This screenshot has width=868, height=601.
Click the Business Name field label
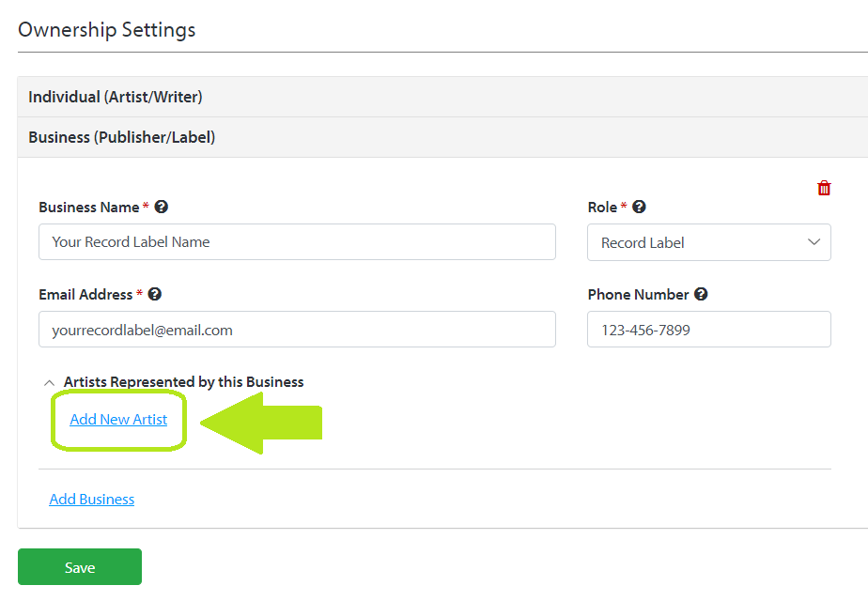(x=89, y=207)
